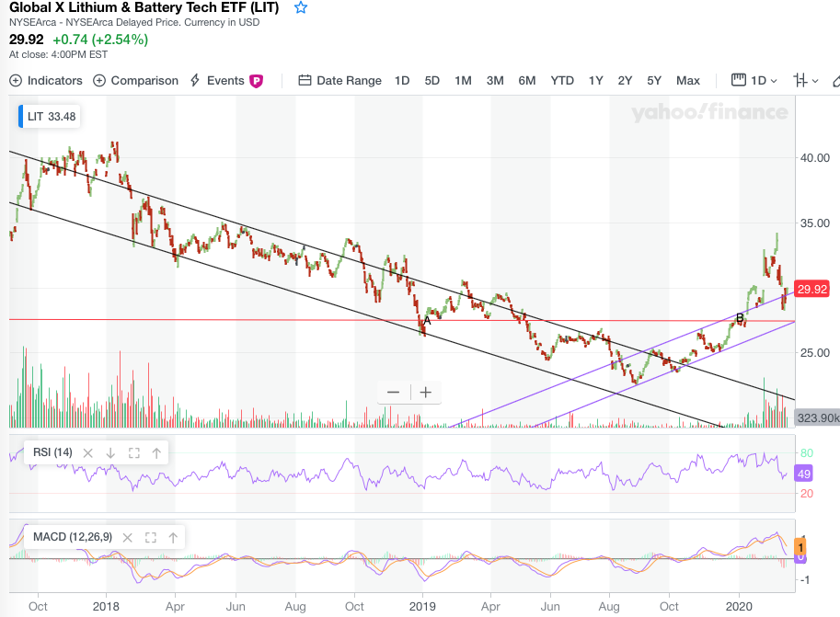840x617 pixels.
Task: Remove the MACD (12,26,9) indicator
Action: click(x=128, y=538)
